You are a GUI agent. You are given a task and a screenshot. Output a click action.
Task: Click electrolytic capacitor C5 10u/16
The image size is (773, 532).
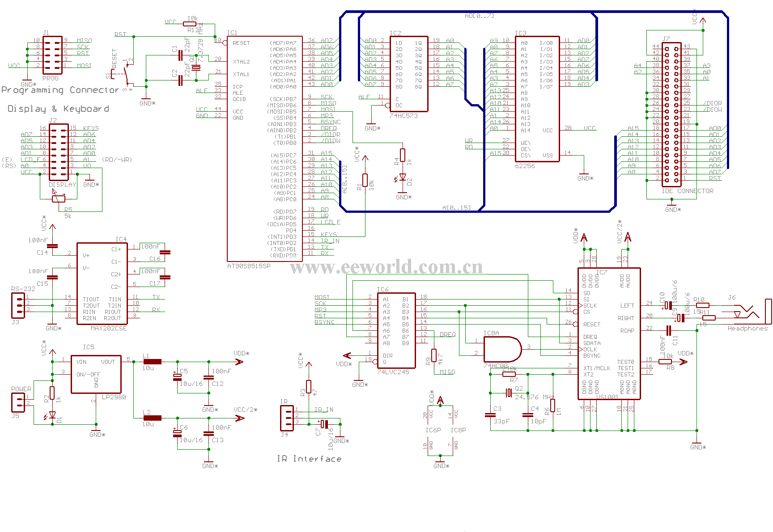(x=177, y=376)
